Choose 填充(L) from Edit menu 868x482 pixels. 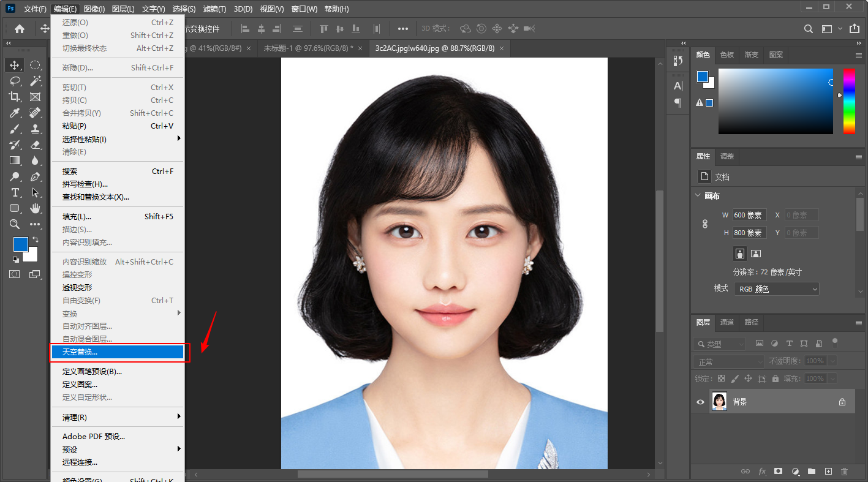point(118,216)
